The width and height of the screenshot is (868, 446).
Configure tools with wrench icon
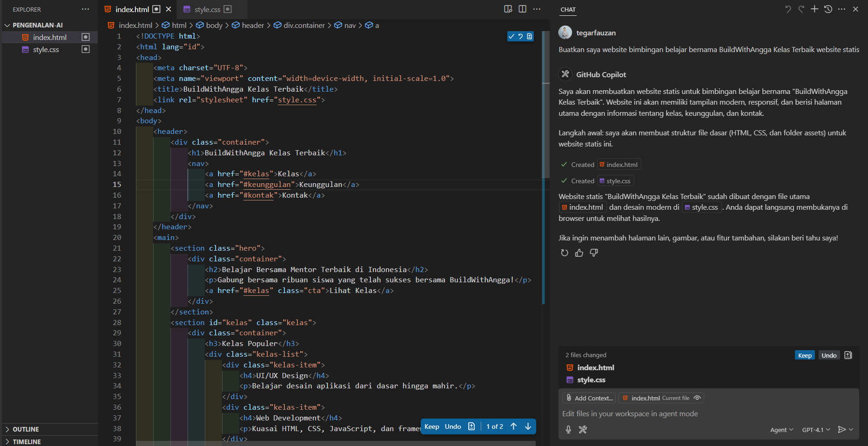click(583, 430)
